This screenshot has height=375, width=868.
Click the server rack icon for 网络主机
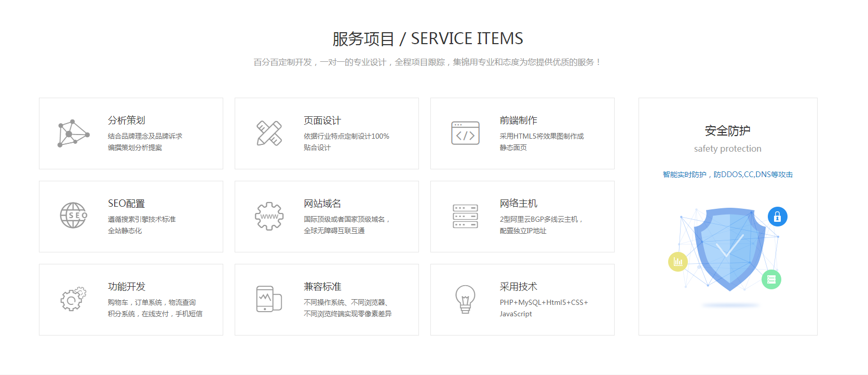pos(465,216)
